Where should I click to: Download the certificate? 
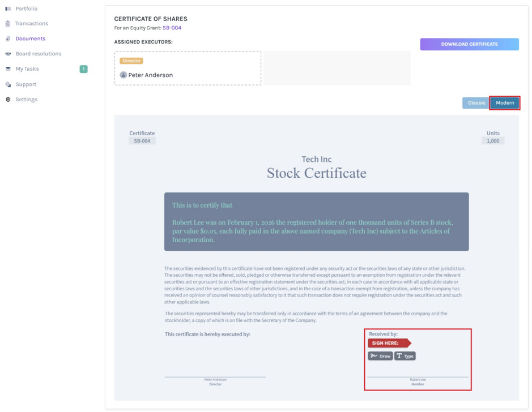tap(469, 44)
